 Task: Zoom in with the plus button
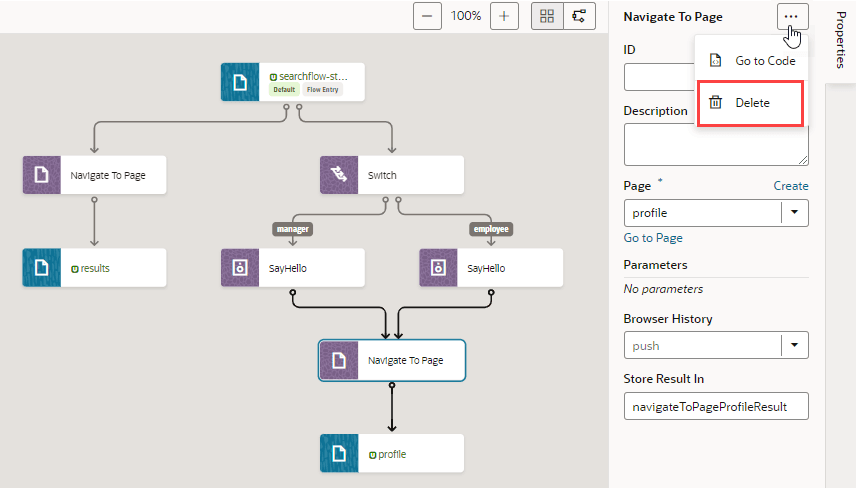tap(504, 16)
